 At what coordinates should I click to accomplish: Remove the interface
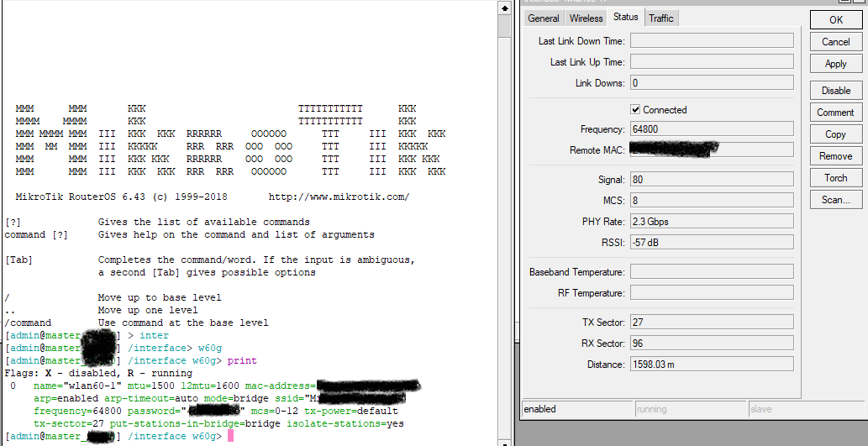[836, 156]
